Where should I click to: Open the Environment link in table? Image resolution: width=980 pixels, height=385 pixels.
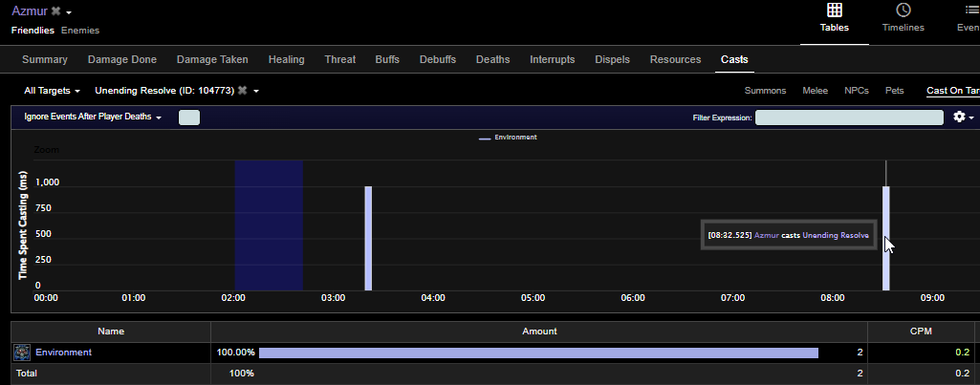[x=63, y=353]
